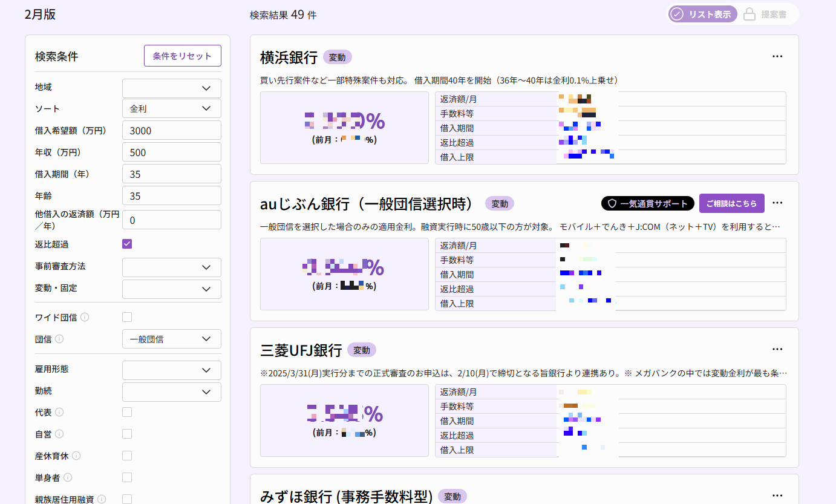Open the ソート dropdown showing 金利
This screenshot has width=836, height=504.
coord(172,109)
